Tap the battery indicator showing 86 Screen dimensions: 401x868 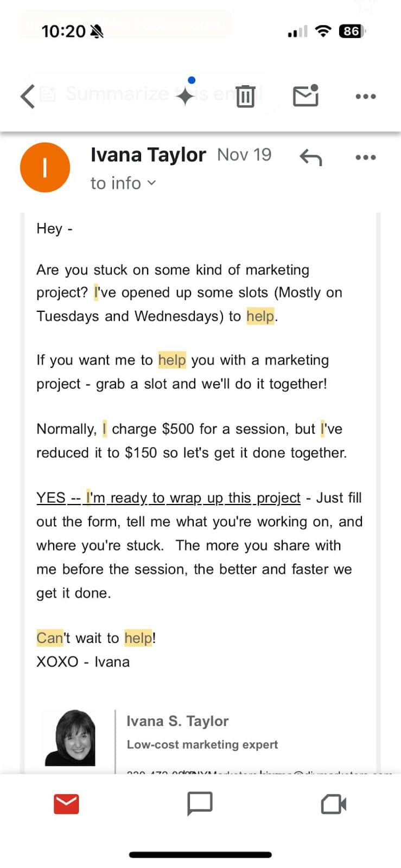(351, 31)
